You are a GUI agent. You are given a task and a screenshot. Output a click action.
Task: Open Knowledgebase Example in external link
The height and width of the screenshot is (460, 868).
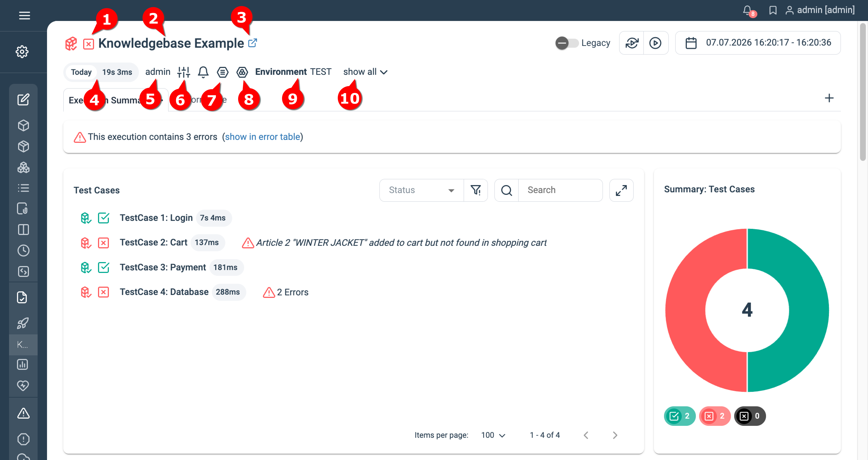252,43
